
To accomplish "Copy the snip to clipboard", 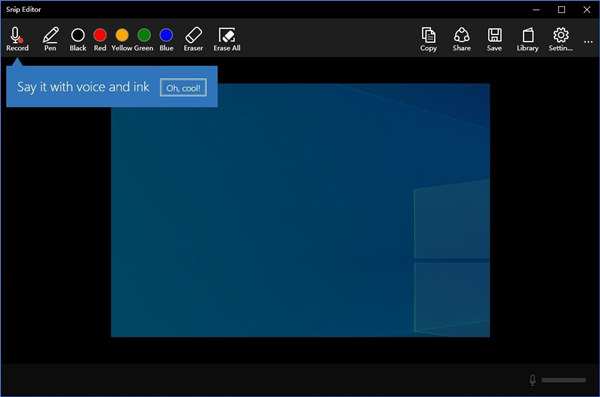I will (x=428, y=39).
